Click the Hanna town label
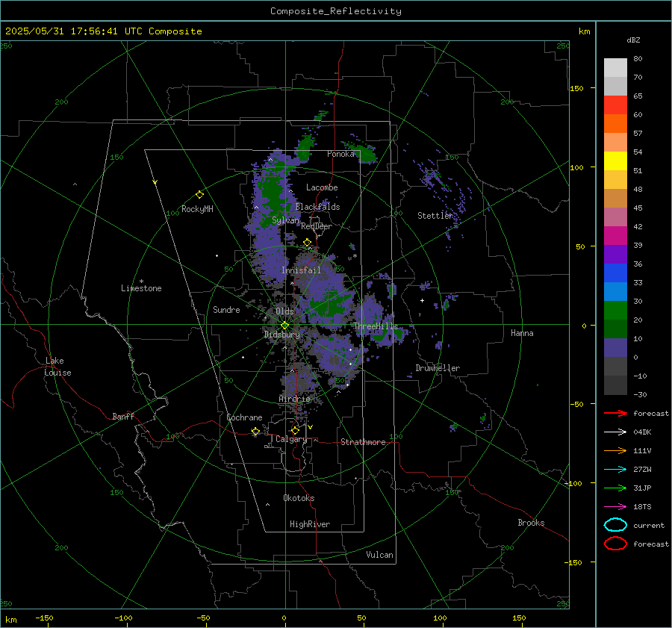This screenshot has width=672, height=628. 522,333
